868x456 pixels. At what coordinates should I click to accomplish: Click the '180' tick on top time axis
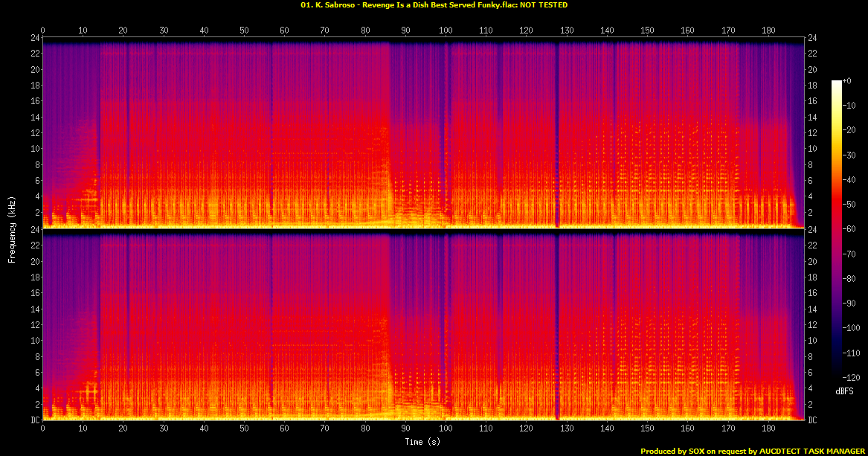[x=768, y=30]
